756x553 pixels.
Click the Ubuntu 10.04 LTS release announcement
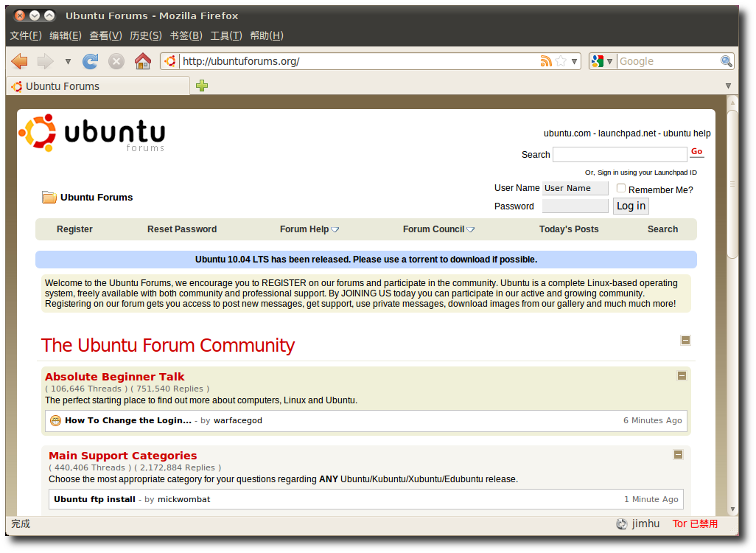[366, 260]
